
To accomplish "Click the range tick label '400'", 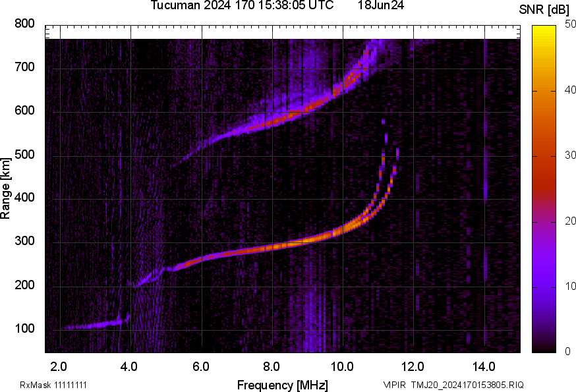I will coord(24,198).
